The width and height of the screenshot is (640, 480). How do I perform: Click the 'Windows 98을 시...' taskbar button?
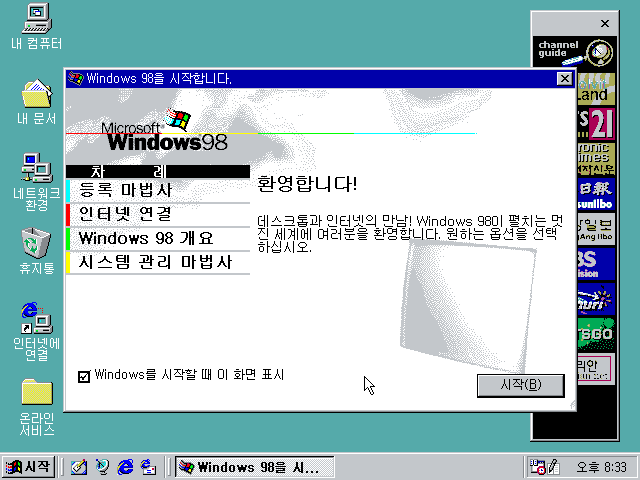tap(255, 467)
